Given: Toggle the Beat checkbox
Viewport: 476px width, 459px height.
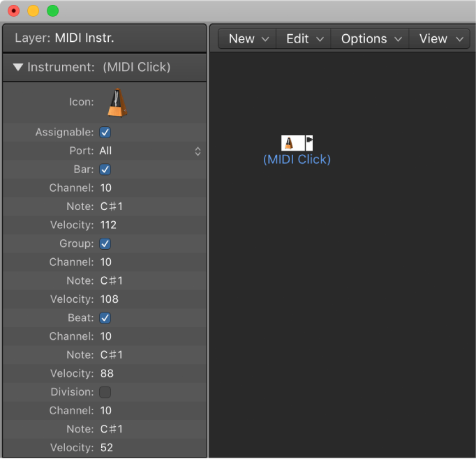Looking at the screenshot, I should 105,318.
